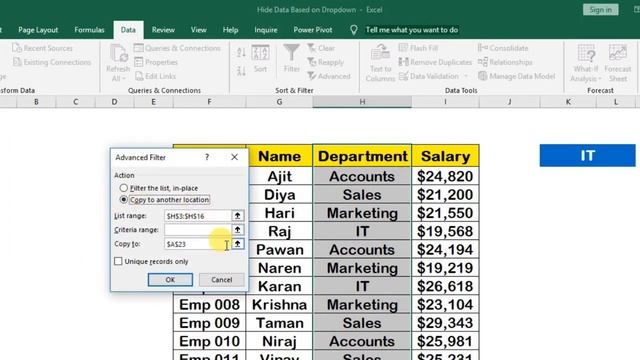Screen dimensions: 640x360
Task: Collapse dialog via Criteria range selector arrow
Action: click(x=237, y=230)
